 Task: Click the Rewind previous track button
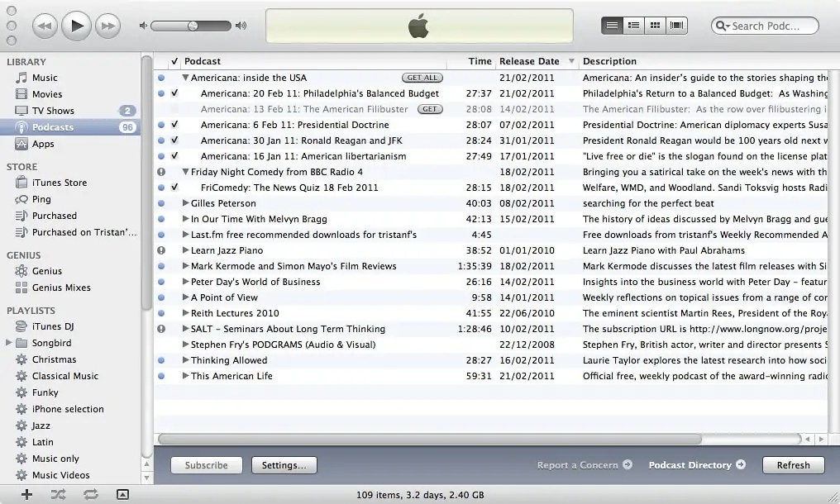point(45,26)
